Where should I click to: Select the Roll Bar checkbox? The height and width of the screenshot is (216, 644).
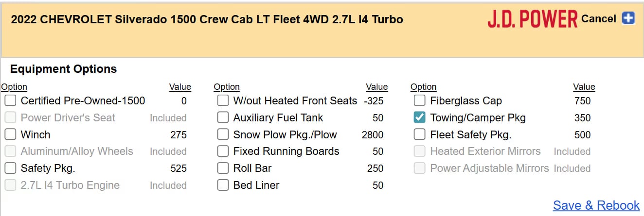tap(223, 168)
